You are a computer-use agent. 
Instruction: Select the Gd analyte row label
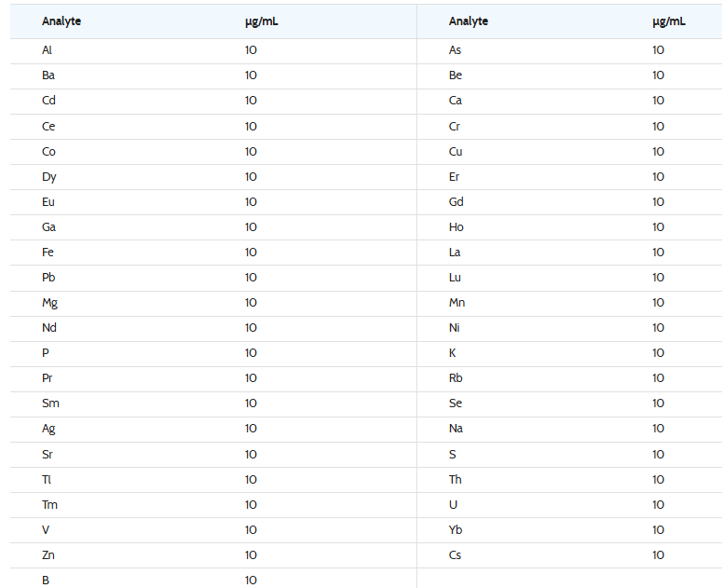tap(456, 202)
